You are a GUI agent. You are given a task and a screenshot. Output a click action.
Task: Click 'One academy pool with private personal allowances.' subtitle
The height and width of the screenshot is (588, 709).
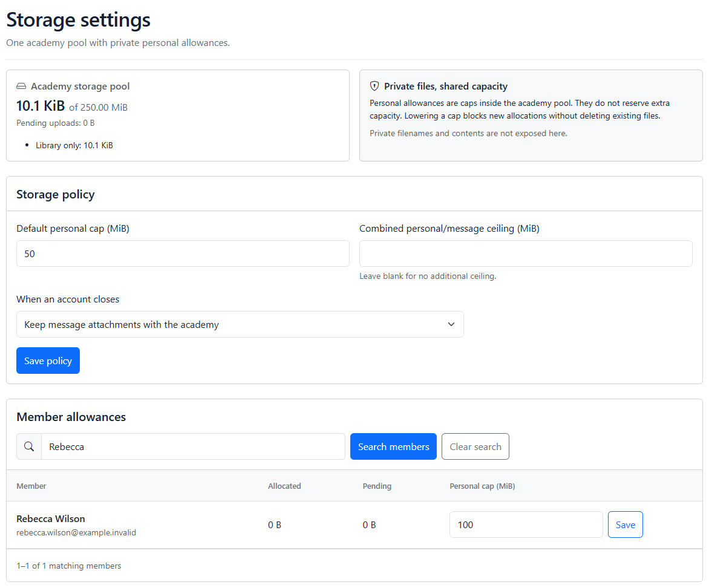click(118, 43)
